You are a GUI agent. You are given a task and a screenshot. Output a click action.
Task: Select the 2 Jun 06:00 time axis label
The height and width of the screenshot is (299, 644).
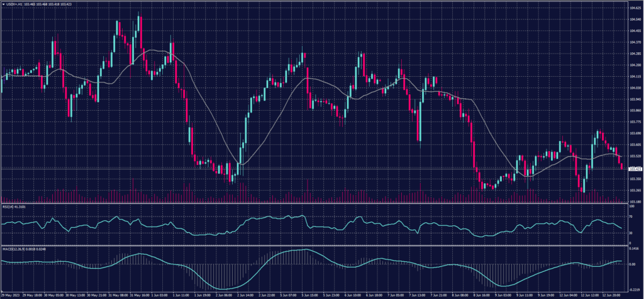coord(225,293)
